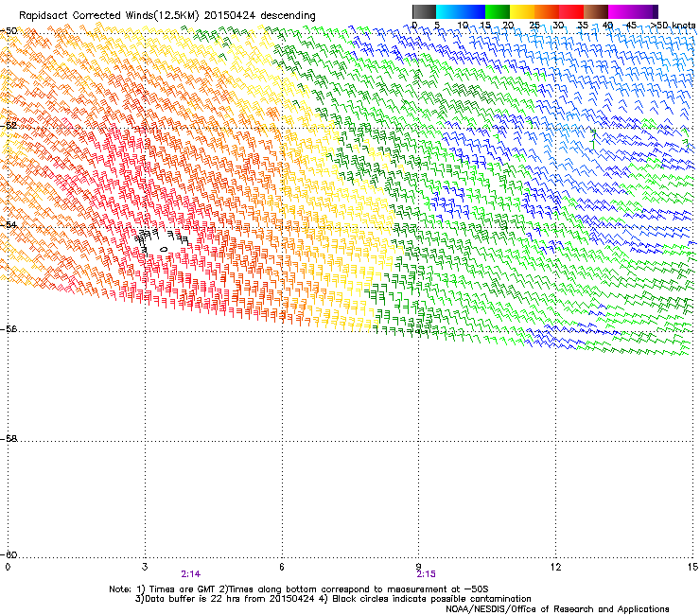Click the longitude axis label 9
The height and width of the screenshot is (615, 700).
point(419,567)
